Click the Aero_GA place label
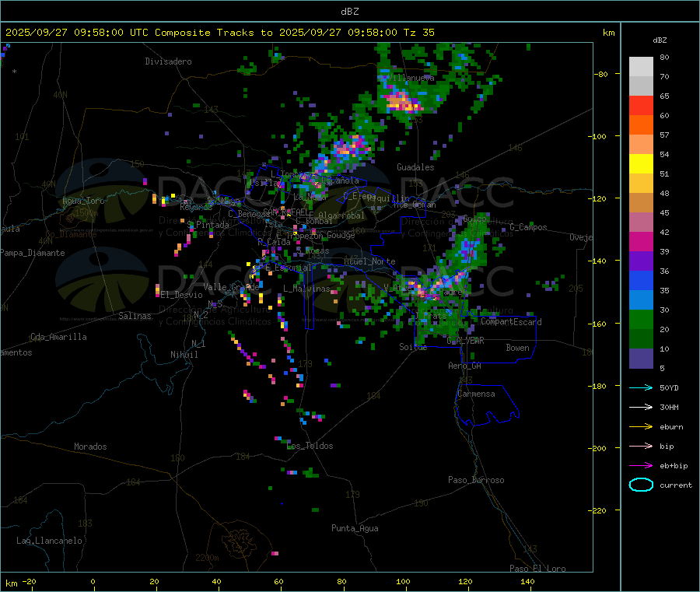Image resolution: width=700 pixels, height=592 pixels. coord(465,366)
